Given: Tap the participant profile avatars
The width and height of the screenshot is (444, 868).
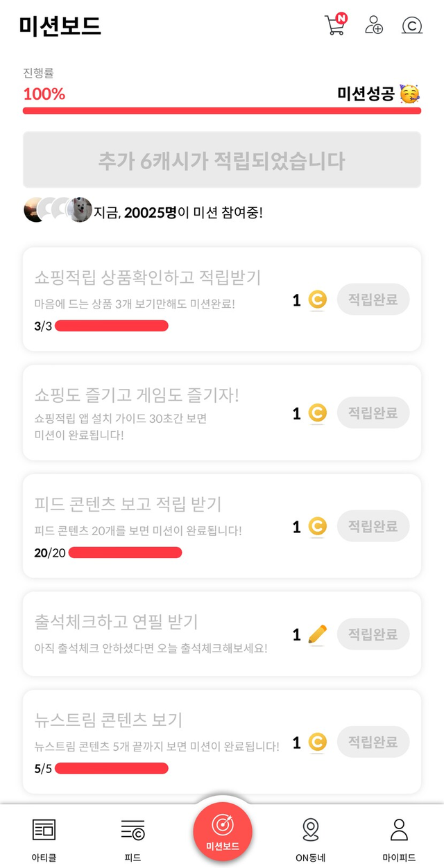Looking at the screenshot, I should (x=58, y=211).
